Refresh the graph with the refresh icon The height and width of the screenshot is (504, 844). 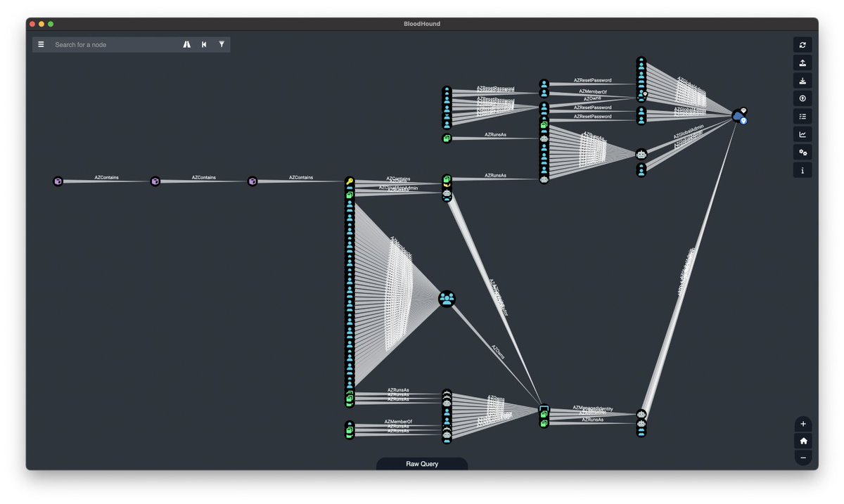point(803,45)
